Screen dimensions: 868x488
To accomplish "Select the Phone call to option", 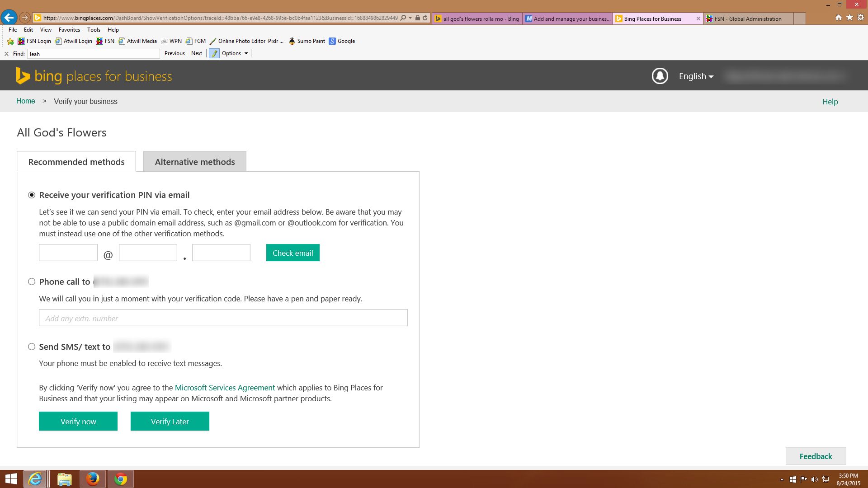I will click(32, 282).
